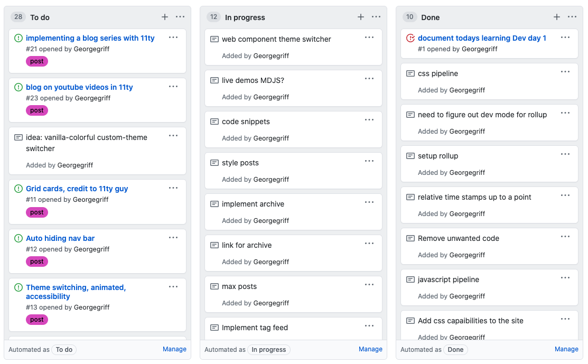
Task: Open Grid cards, credit to 11ty guy issue
Action: coord(77,189)
